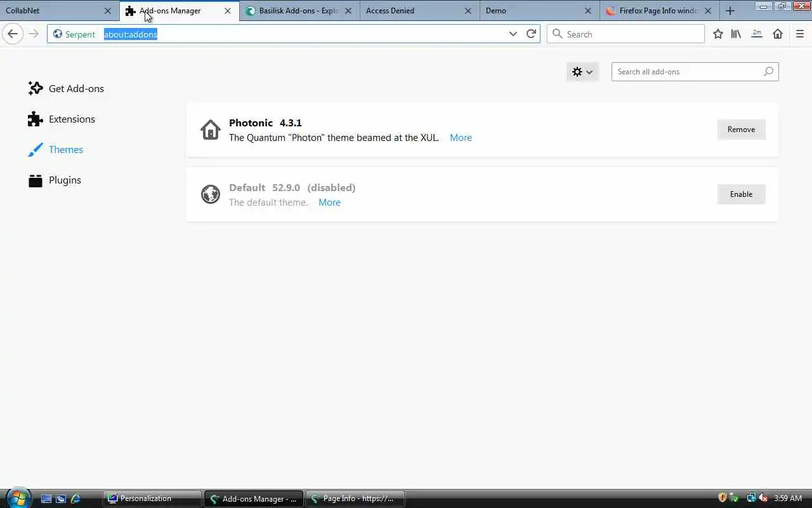Open the Library bookshelf icon
The image size is (812, 508).
(736, 34)
